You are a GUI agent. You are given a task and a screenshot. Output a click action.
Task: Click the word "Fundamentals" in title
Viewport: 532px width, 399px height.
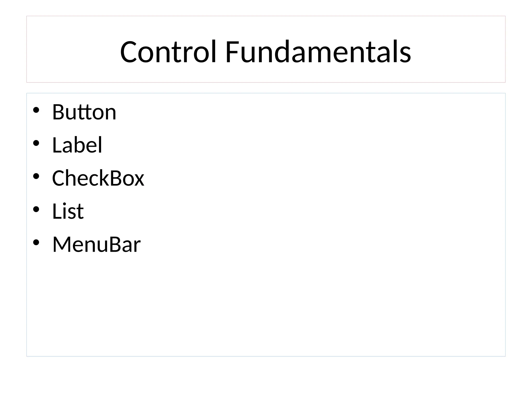click(x=318, y=52)
